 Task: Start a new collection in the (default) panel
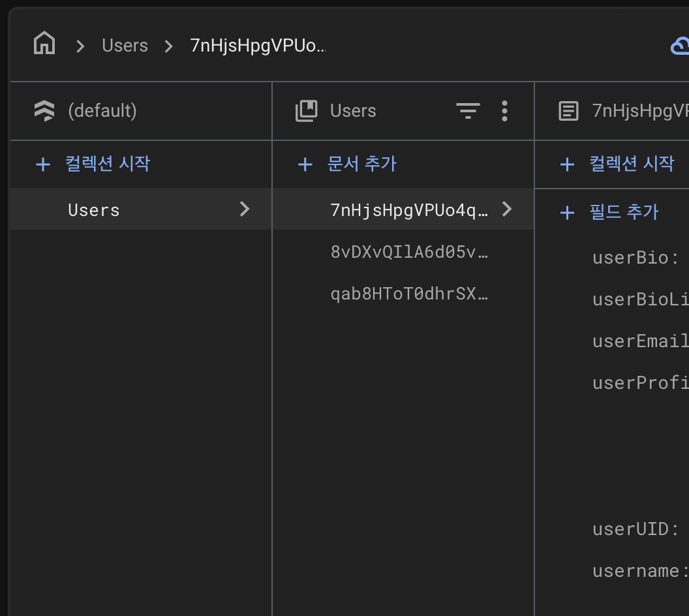click(x=108, y=163)
